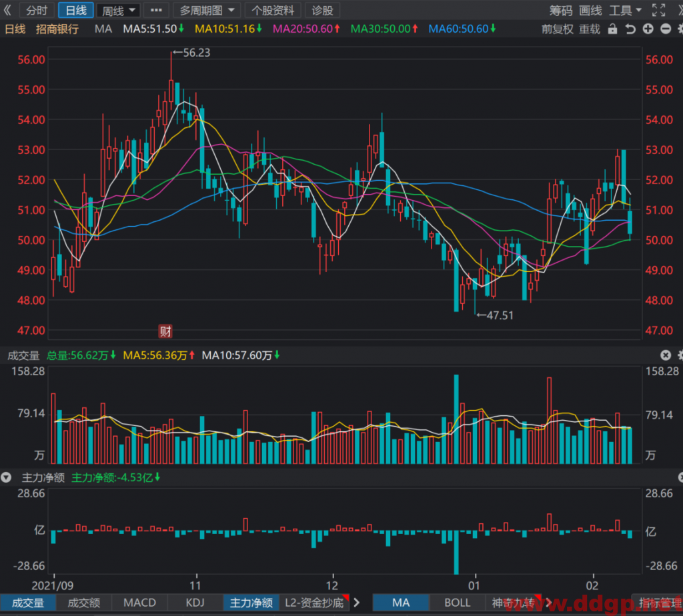Viewport: 683px width, 616px height.
Task: Open 个股资料 stock info
Action: (x=273, y=10)
